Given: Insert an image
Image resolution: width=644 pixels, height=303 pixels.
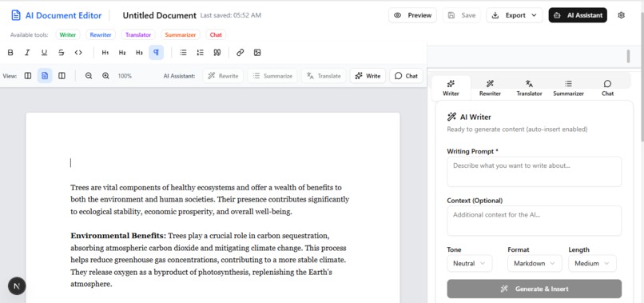Looking at the screenshot, I should (x=257, y=53).
